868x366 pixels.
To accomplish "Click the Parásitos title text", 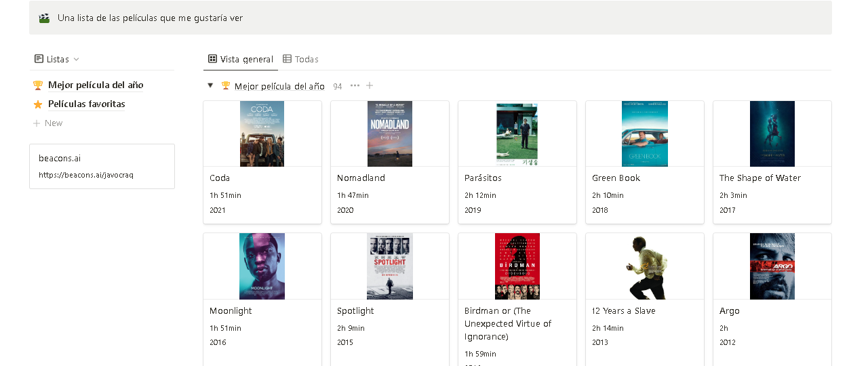I will click(x=484, y=178).
